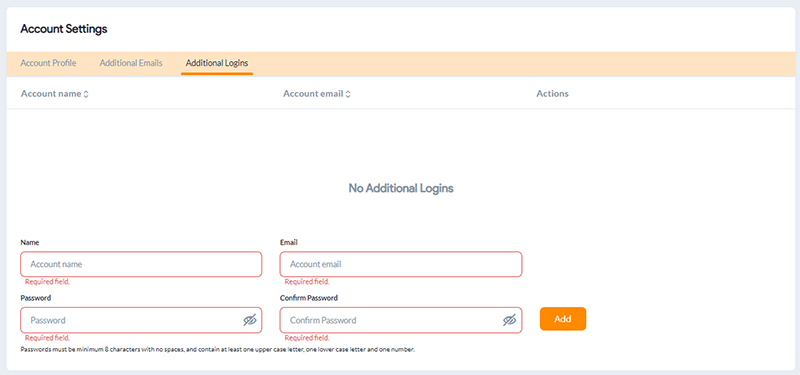Viewport: 800px width, 375px height.
Task: Focus the Account email input field
Action: (401, 264)
